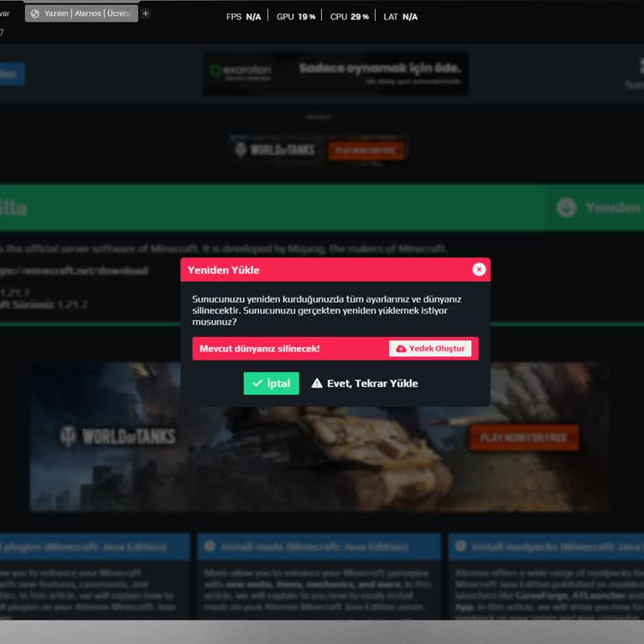
Task: Click the İptal button
Action: pyautogui.click(x=271, y=383)
